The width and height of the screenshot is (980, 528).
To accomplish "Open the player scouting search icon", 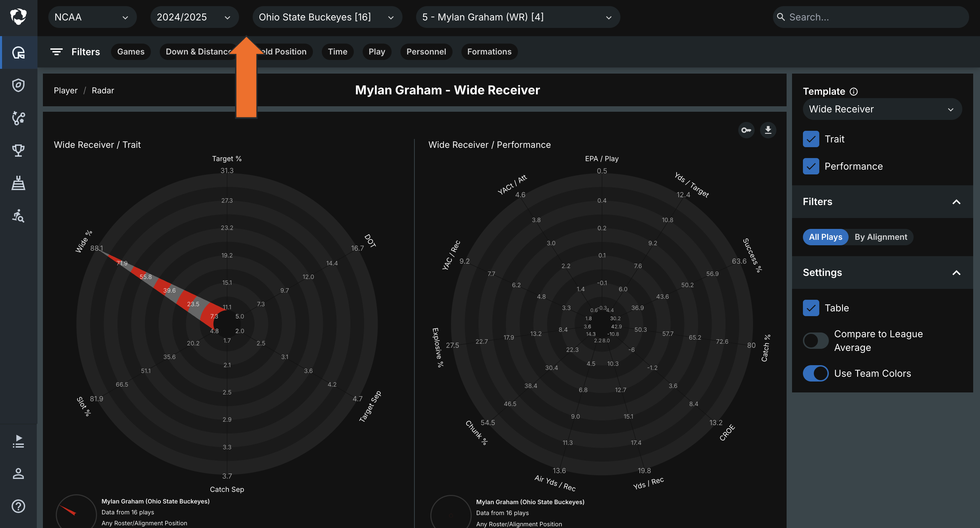I will tap(18, 217).
